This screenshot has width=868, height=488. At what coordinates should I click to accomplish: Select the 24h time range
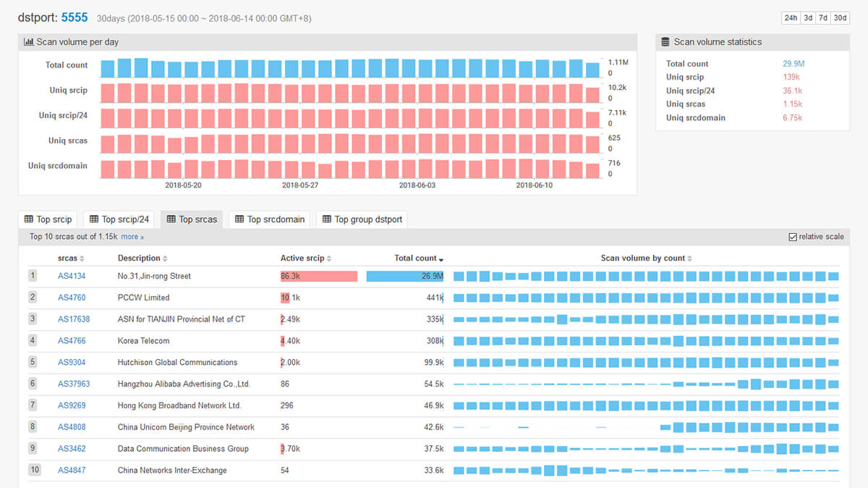[x=790, y=17]
